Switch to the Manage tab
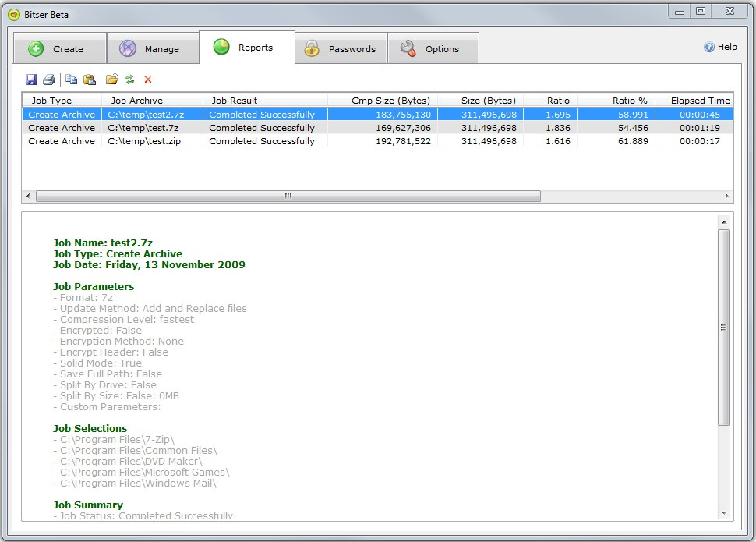This screenshot has height=542, width=756. coord(153,48)
